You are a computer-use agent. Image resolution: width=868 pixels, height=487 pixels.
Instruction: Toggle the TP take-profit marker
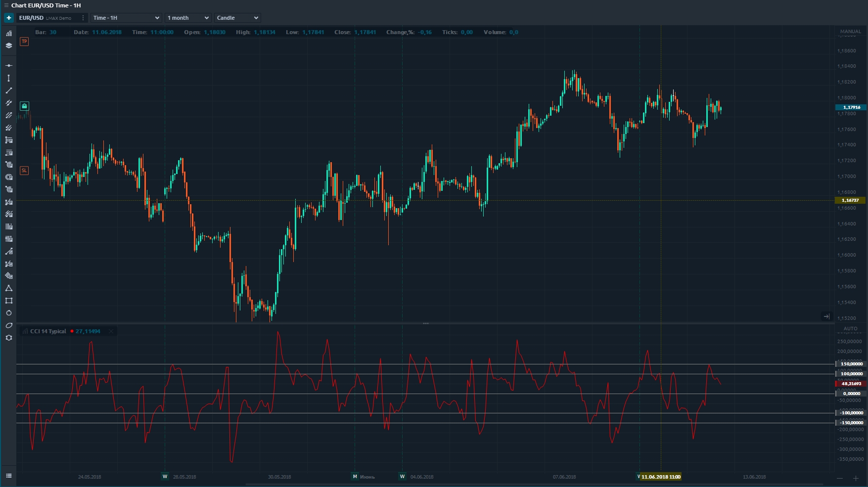coord(24,42)
